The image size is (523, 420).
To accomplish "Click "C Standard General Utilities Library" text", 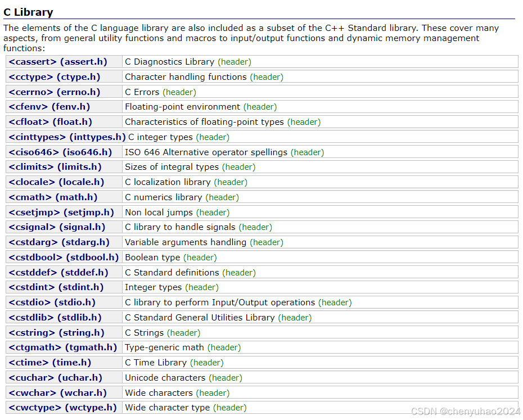I will (x=200, y=318).
